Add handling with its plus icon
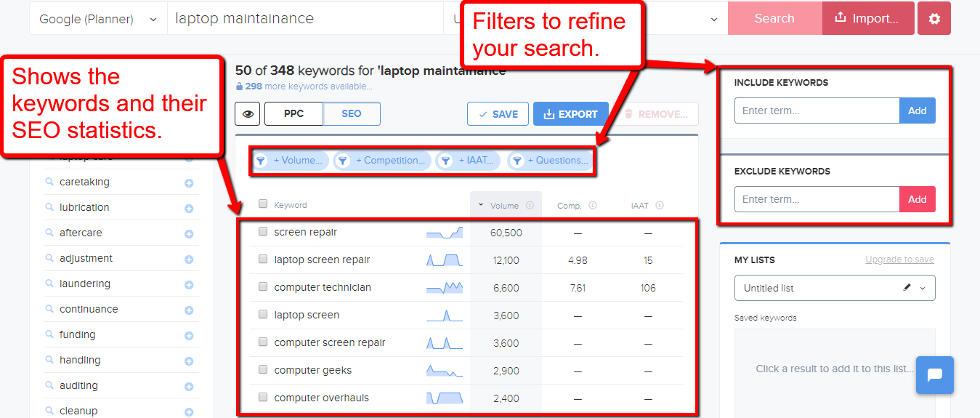Image resolution: width=980 pixels, height=418 pixels. (189, 361)
